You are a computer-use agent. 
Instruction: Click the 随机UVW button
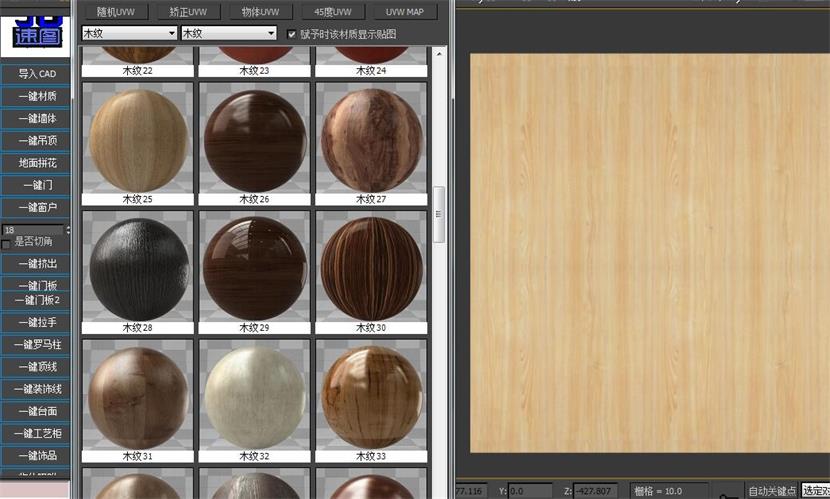(116, 12)
